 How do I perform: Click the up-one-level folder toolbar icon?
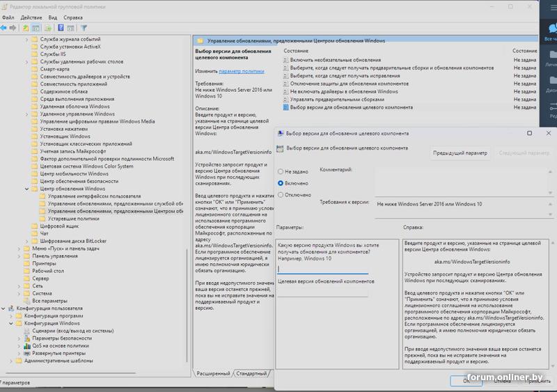tap(26, 28)
